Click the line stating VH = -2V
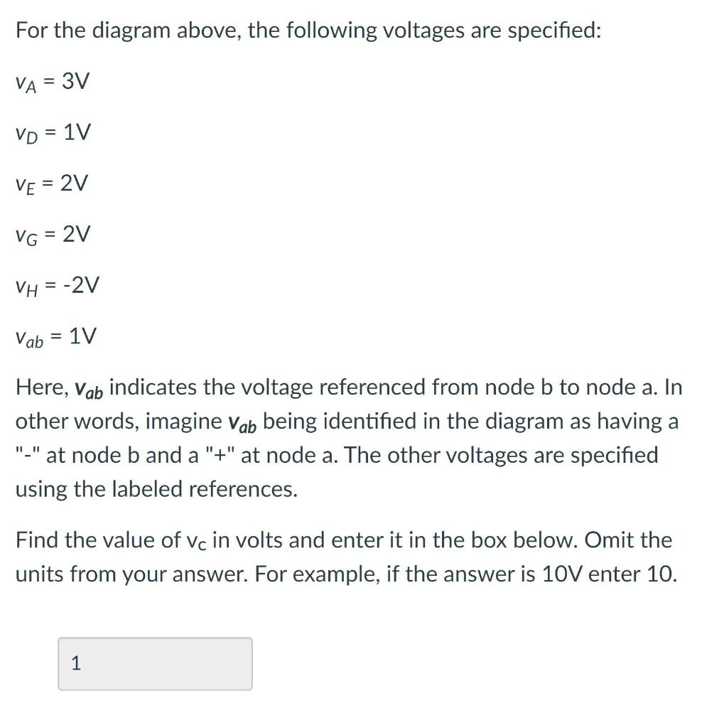 click(x=57, y=286)
